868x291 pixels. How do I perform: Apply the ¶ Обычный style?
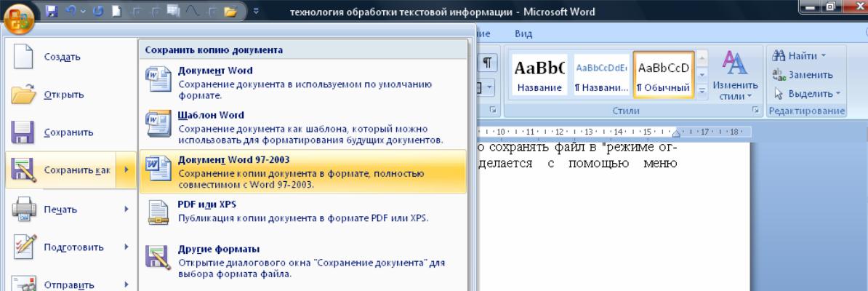(663, 74)
